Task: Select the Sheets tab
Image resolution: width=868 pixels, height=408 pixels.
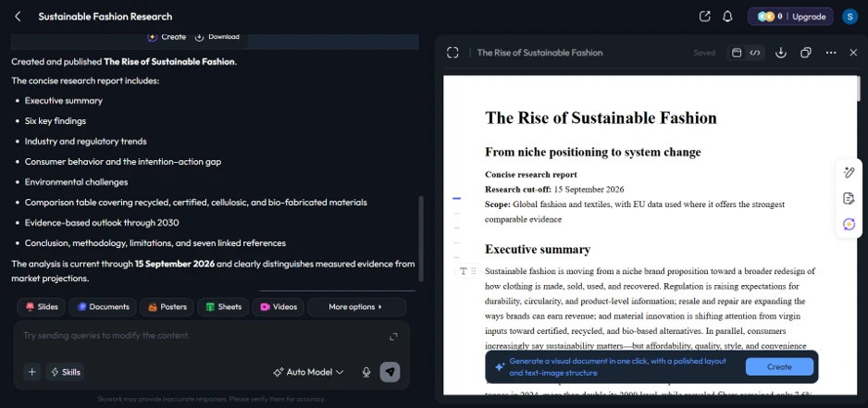Action: point(223,306)
